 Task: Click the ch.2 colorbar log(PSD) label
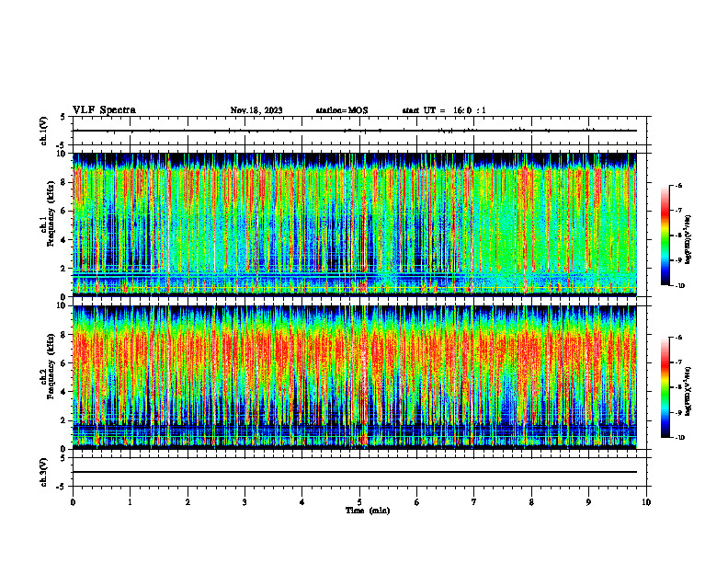point(689,391)
